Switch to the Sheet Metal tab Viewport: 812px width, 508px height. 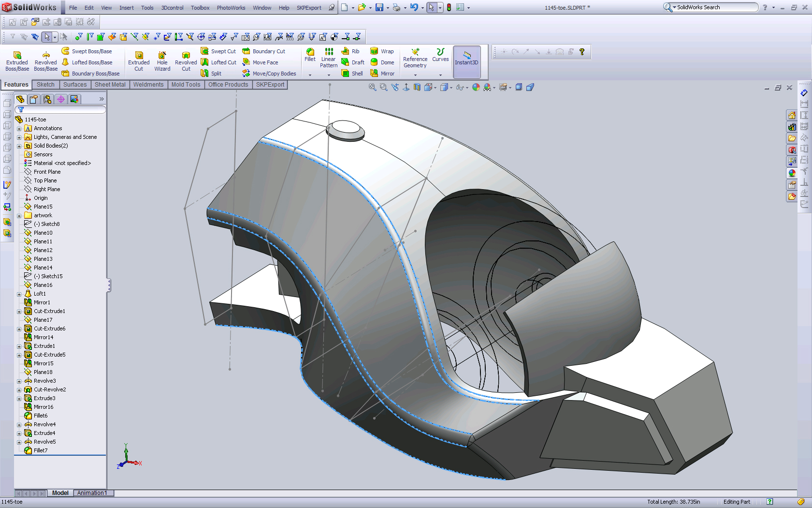click(110, 85)
